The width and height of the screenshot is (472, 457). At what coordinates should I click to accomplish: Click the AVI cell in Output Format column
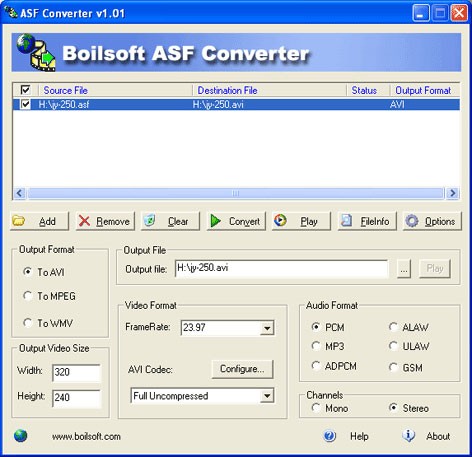click(397, 105)
